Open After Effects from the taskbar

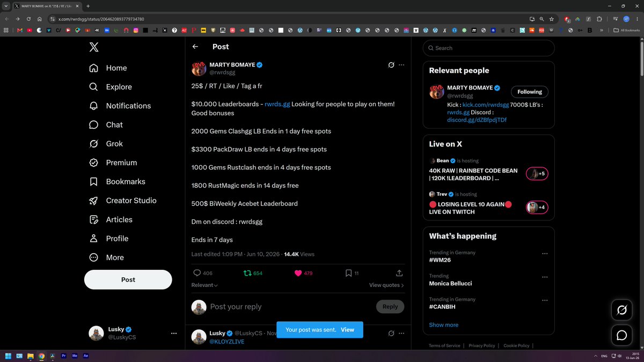coord(86,356)
